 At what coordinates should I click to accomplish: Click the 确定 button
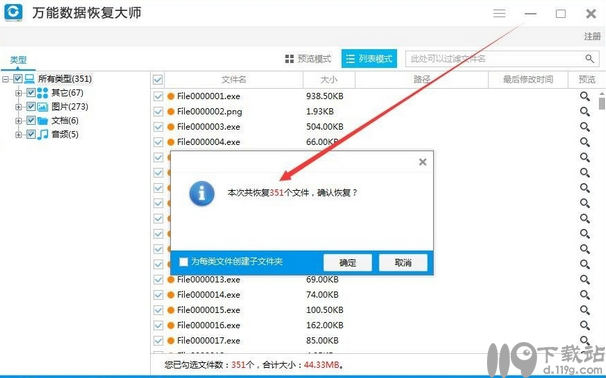(x=347, y=263)
